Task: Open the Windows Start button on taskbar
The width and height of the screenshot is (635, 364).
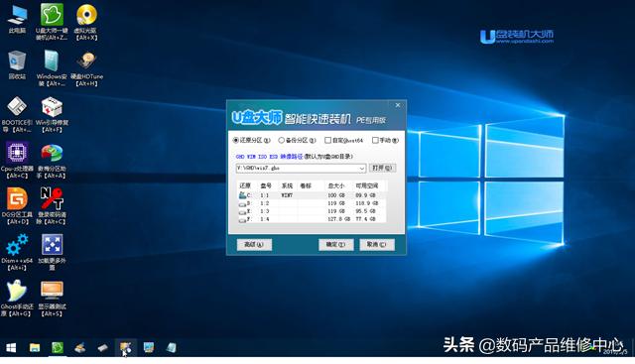Action: tap(11, 348)
